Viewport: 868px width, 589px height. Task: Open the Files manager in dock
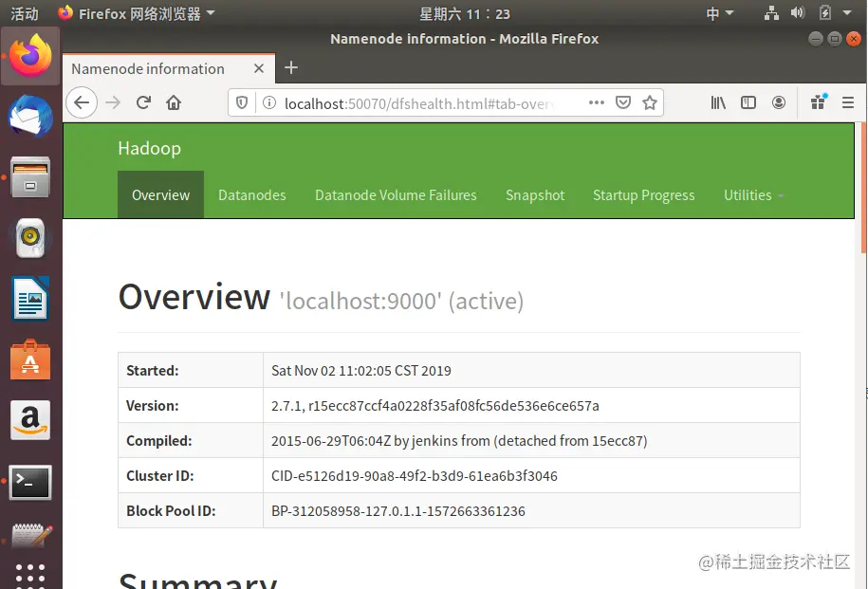coord(30,177)
